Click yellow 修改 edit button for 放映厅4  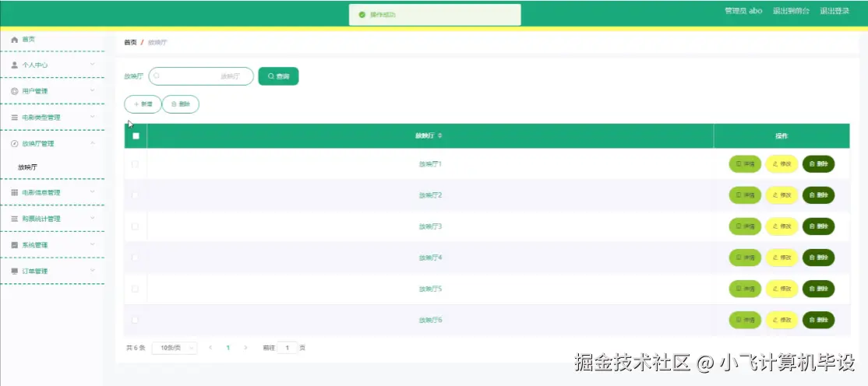pyautogui.click(x=782, y=257)
